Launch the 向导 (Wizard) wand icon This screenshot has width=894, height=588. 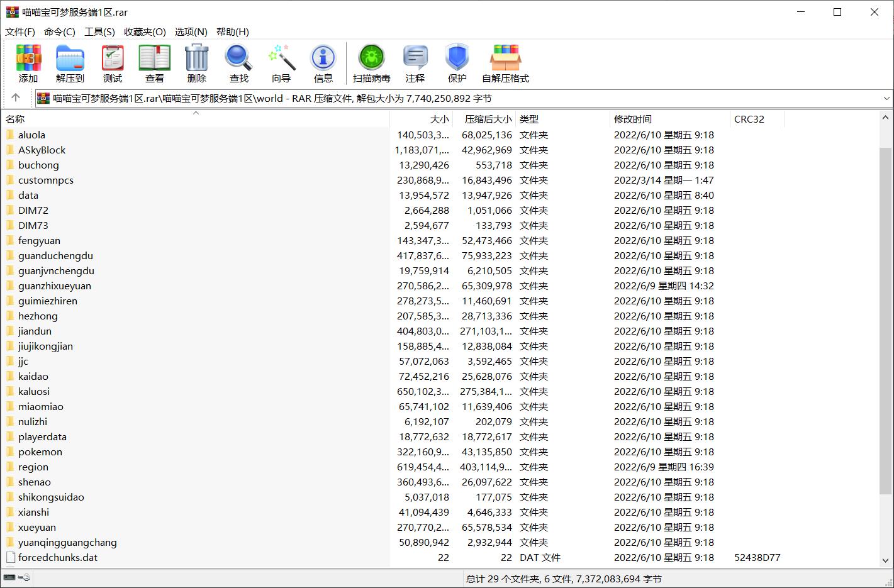click(x=281, y=58)
